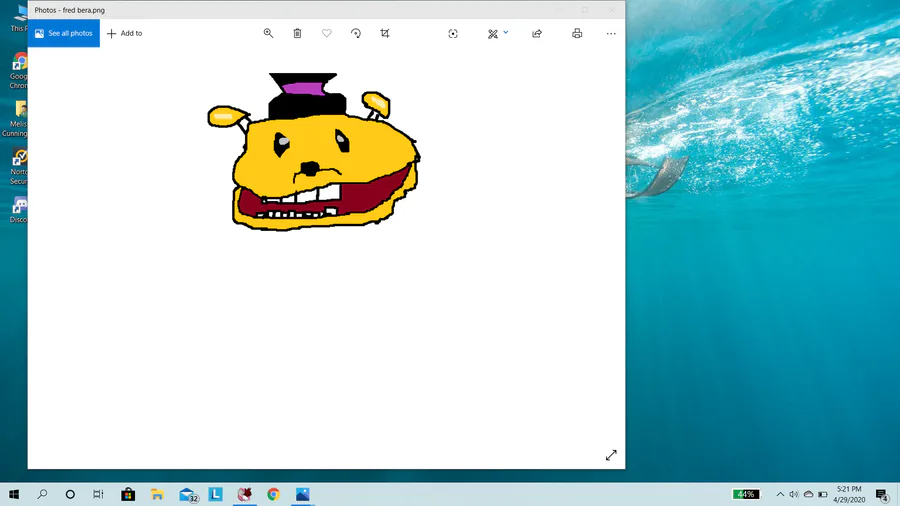Select the Norton Security desktop shortcut

point(19,167)
